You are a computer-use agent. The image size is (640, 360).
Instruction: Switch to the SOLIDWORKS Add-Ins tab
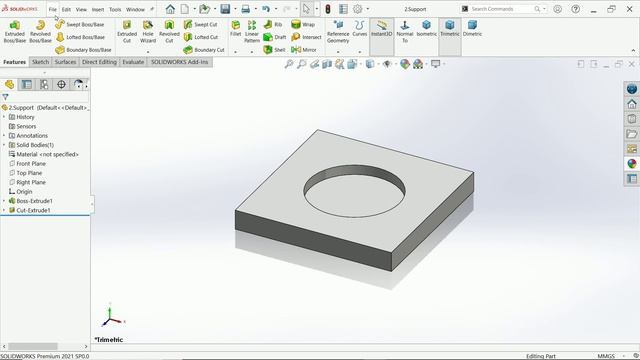point(180,62)
